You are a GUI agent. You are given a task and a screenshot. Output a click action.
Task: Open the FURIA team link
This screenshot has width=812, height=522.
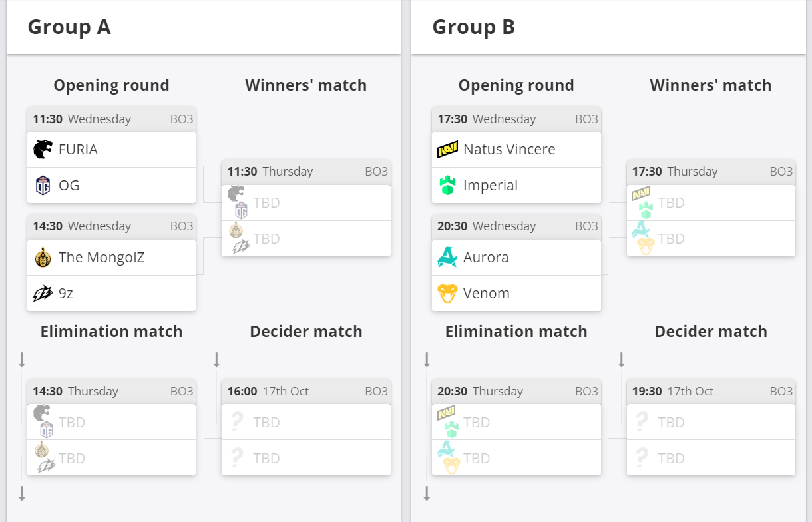tap(78, 150)
